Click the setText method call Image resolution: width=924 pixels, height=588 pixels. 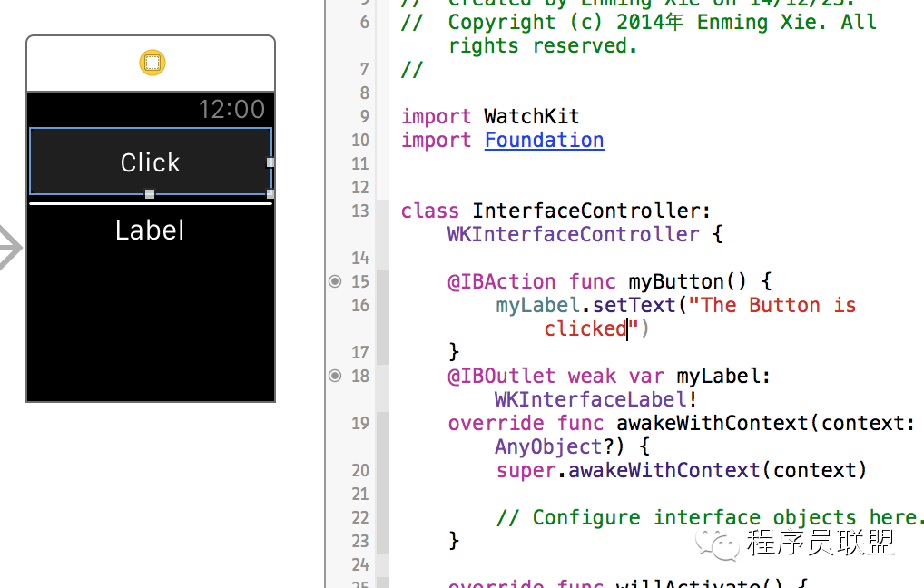coord(634,305)
